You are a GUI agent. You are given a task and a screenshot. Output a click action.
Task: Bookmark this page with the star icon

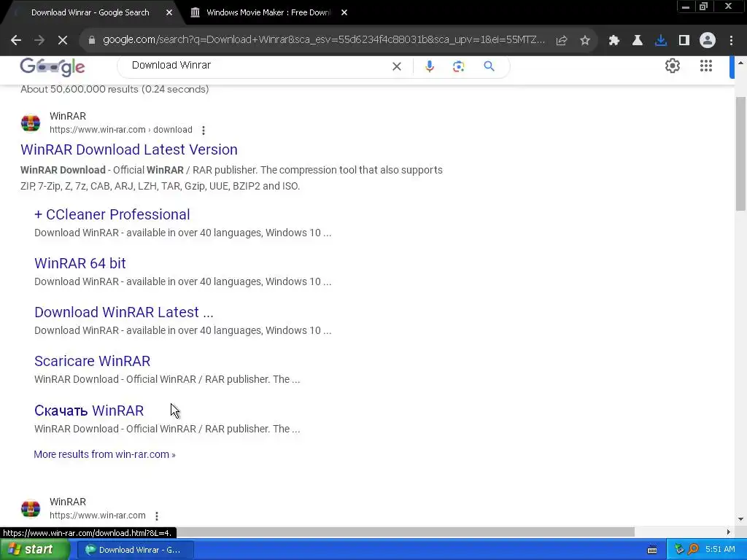(x=585, y=41)
